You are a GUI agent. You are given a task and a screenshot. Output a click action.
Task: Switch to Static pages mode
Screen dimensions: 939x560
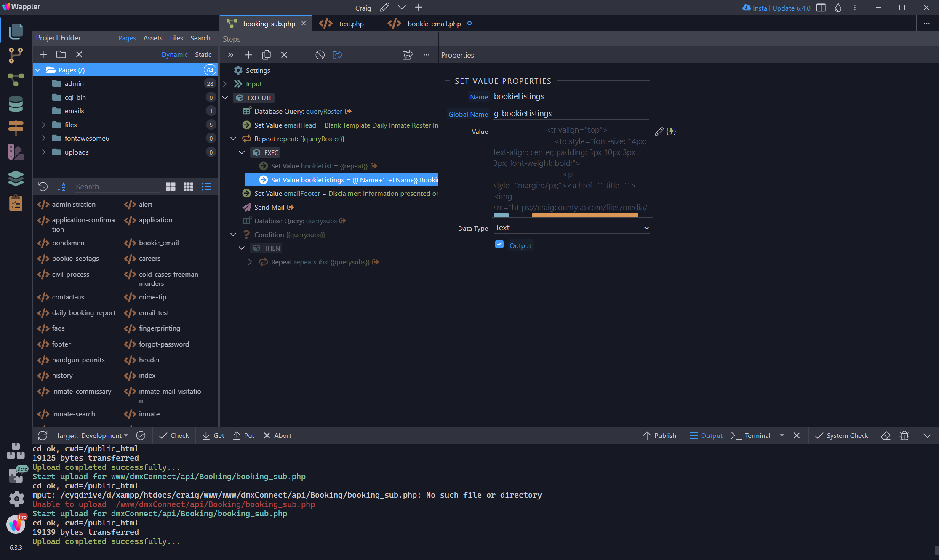point(203,54)
